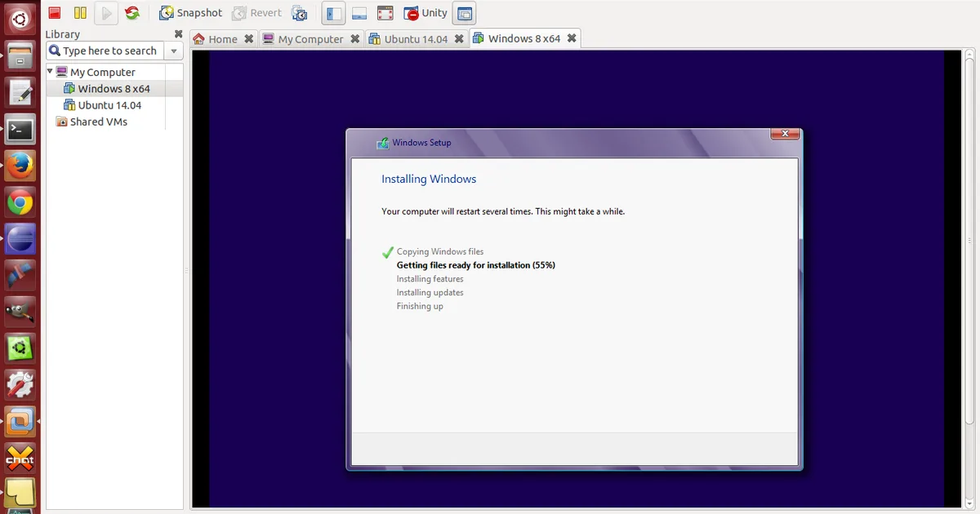
Task: Close the Ubuntu 14.04 tab
Action: pyautogui.click(x=459, y=38)
